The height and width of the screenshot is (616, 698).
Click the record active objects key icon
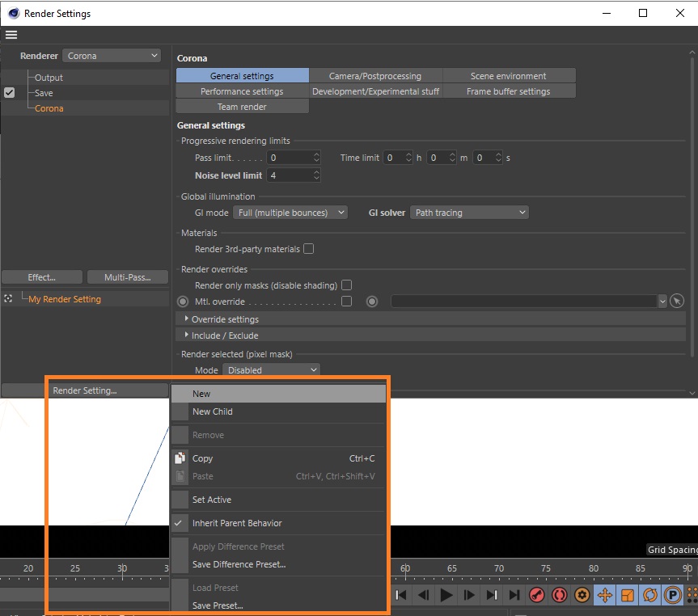pyautogui.click(x=536, y=596)
